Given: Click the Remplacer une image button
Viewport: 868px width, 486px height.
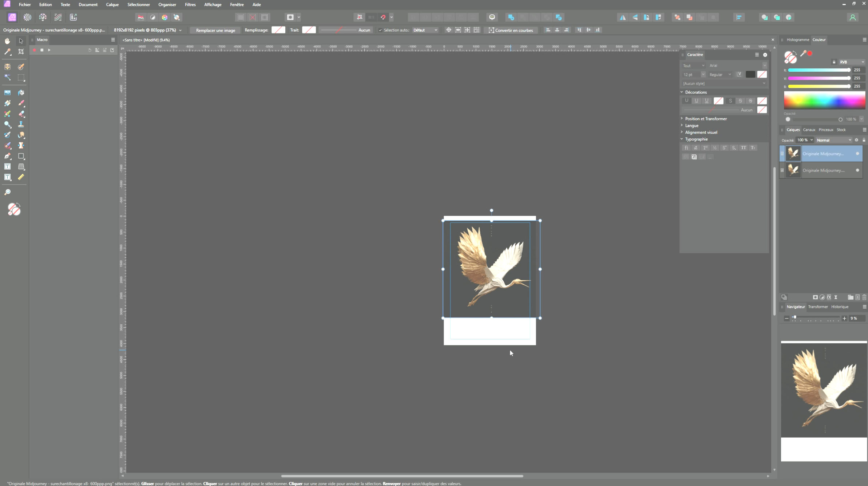Looking at the screenshot, I should 215,30.
